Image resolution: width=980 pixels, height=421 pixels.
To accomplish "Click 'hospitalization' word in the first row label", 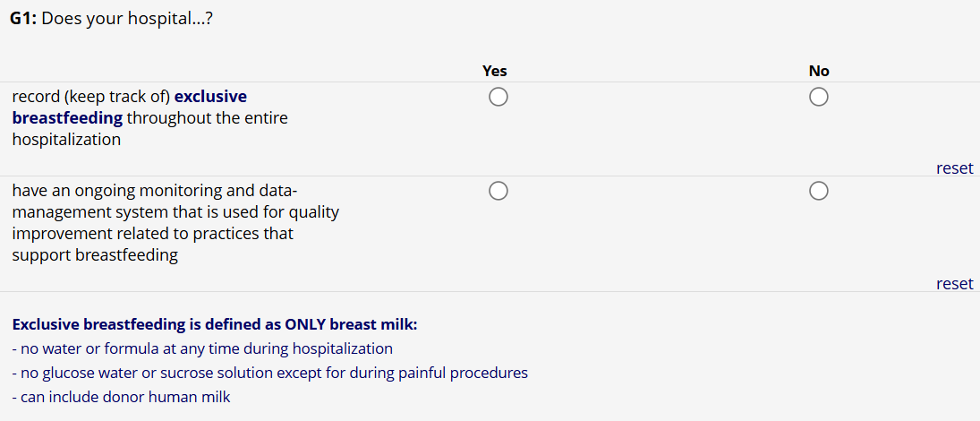I will [66, 140].
